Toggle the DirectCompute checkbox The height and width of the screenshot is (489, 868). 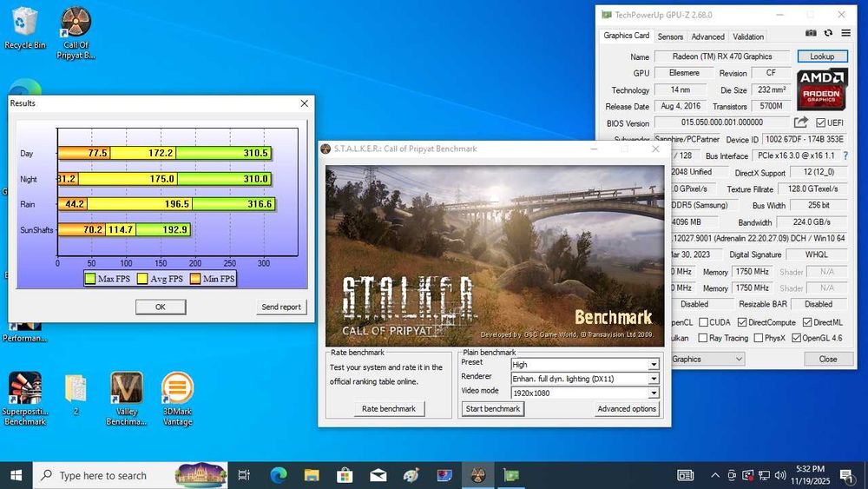pos(742,322)
